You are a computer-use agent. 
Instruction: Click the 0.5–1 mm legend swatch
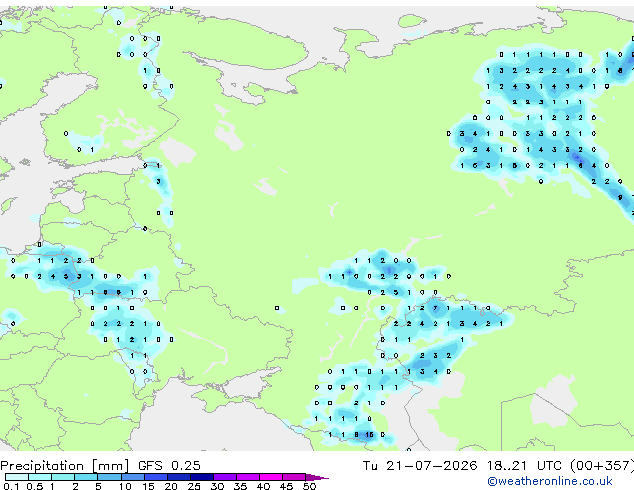click(40, 477)
